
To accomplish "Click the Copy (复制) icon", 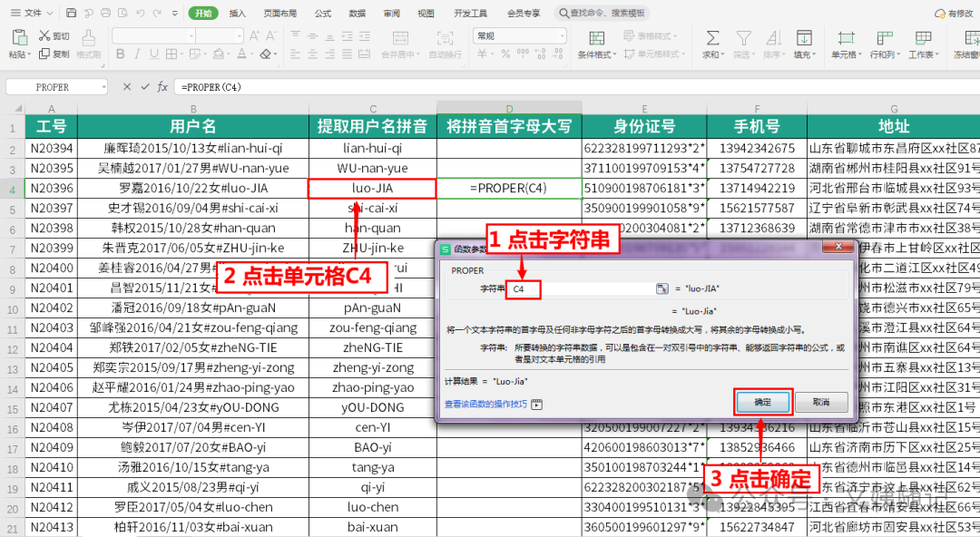I will (x=44, y=54).
